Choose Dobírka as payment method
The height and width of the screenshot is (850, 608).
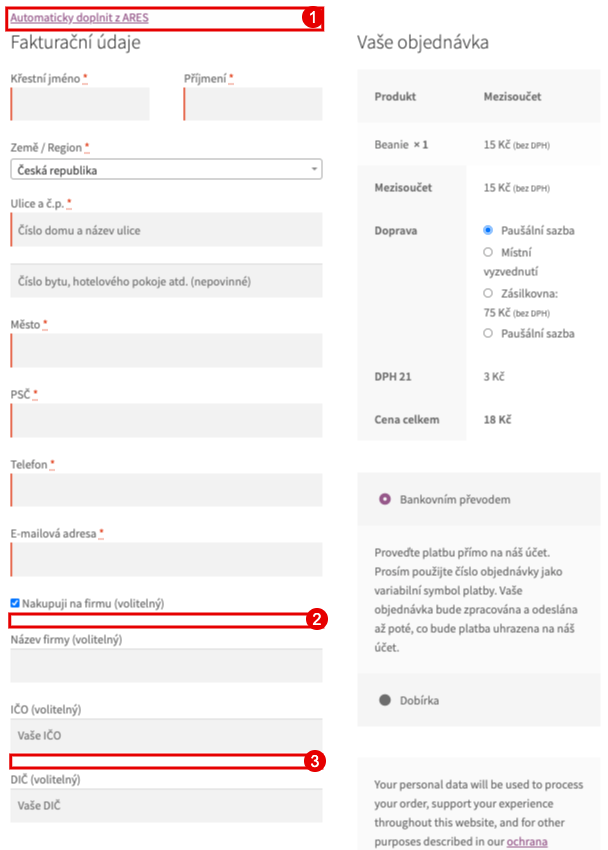tap(385, 700)
